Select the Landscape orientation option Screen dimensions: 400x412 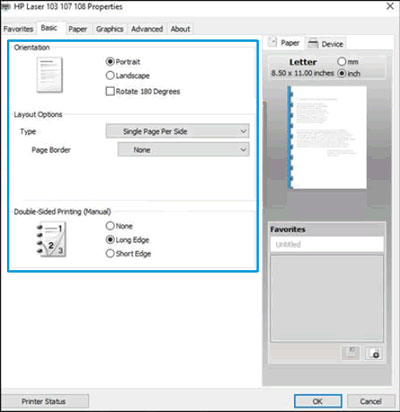pos(128,76)
